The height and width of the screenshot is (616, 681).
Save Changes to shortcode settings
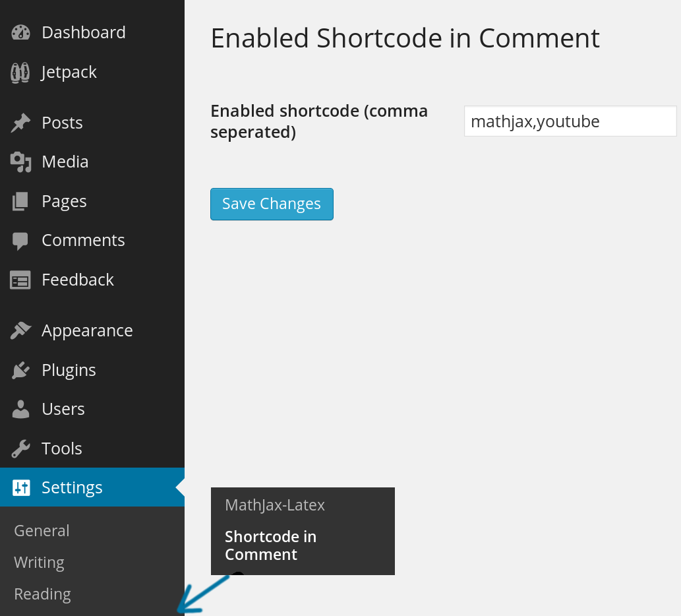click(272, 204)
